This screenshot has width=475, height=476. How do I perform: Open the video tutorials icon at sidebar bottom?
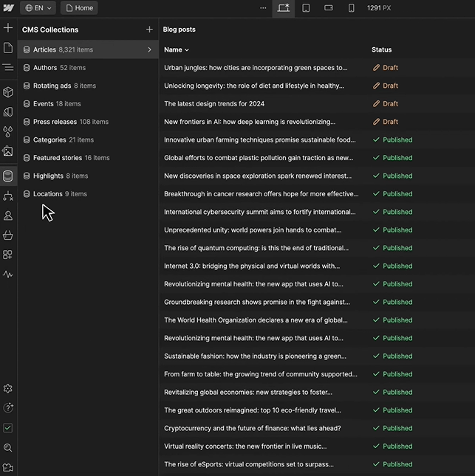pos(8,467)
